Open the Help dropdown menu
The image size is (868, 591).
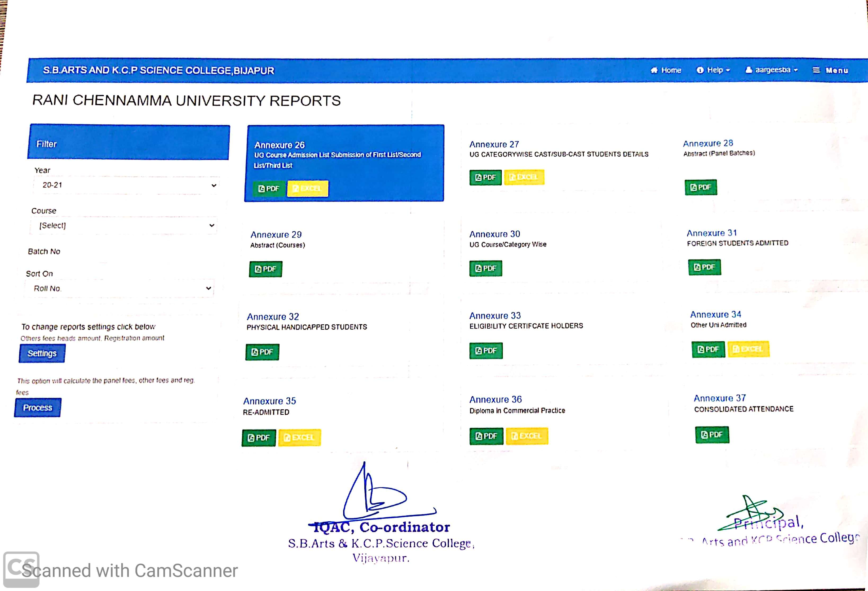click(x=713, y=70)
